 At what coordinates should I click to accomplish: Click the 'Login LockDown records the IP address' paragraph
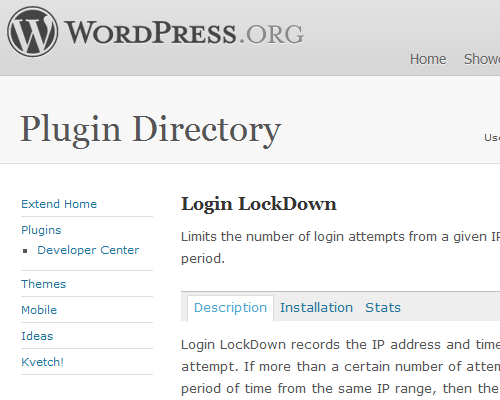(340, 367)
